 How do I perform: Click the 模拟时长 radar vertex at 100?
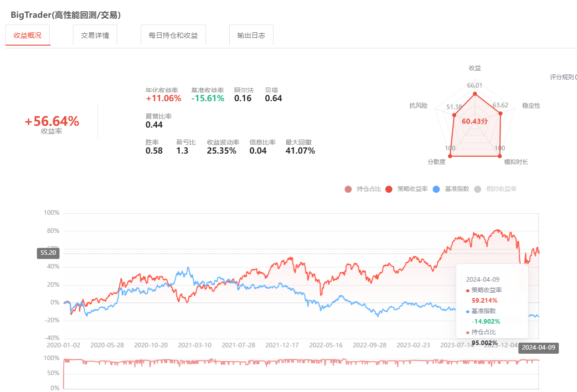click(x=500, y=156)
